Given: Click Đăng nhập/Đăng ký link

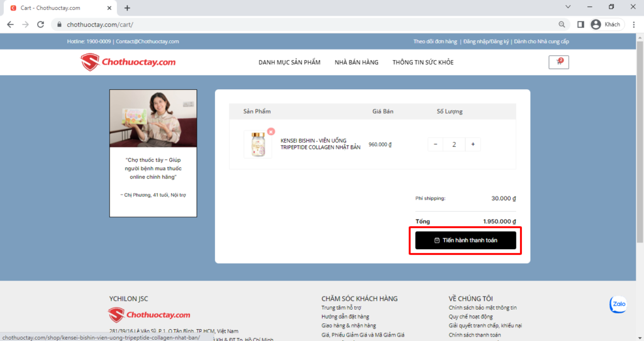Looking at the screenshot, I should (486, 41).
